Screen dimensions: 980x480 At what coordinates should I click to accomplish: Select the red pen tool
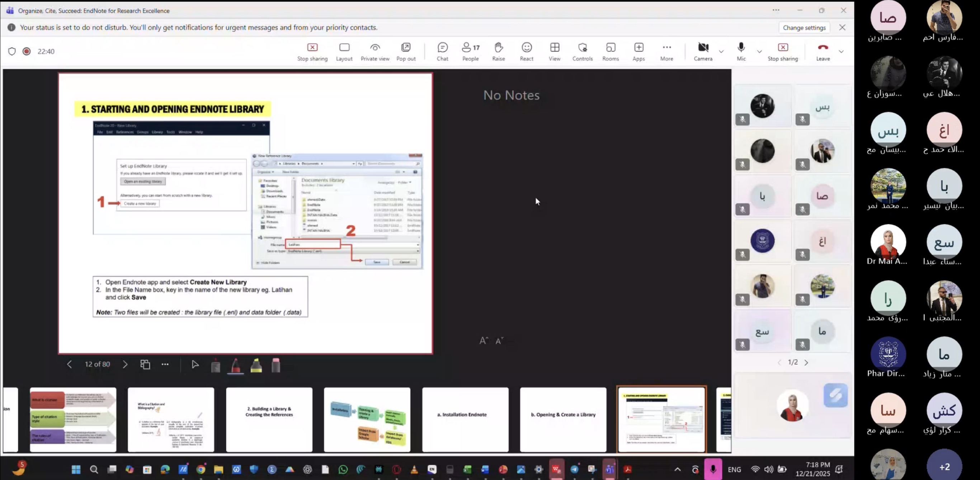(235, 365)
